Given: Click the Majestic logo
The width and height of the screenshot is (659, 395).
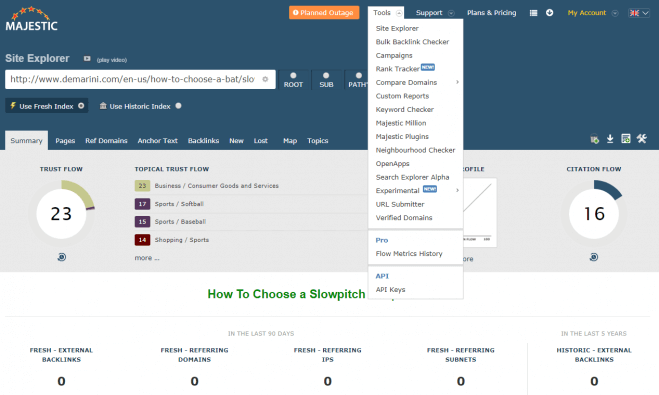Looking at the screenshot, I should pos(32,19).
